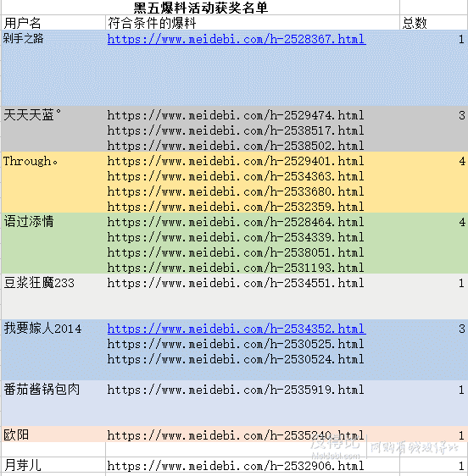Select the username cell 豆浆狂魔233
The image size is (468, 476).
coord(53,296)
